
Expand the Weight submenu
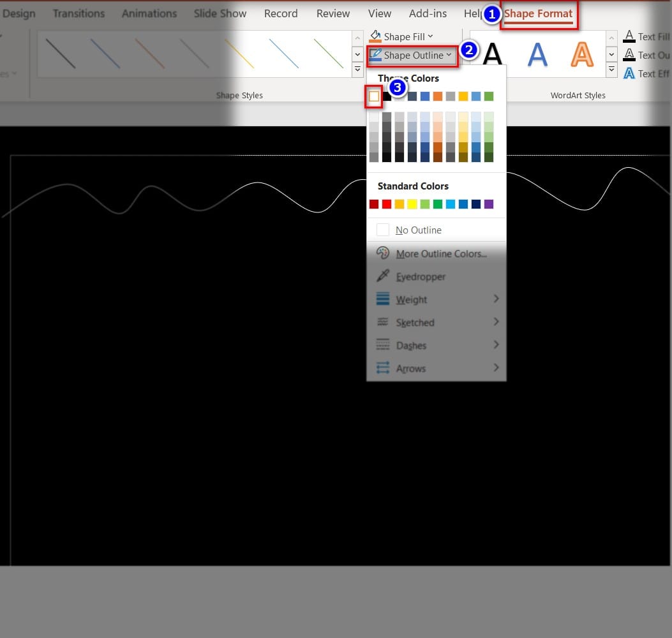437,299
